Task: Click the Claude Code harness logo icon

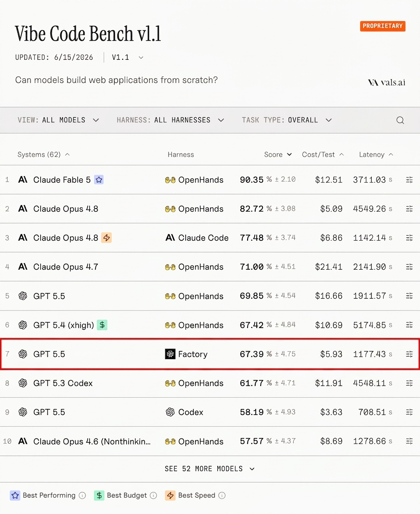Action: [x=170, y=238]
